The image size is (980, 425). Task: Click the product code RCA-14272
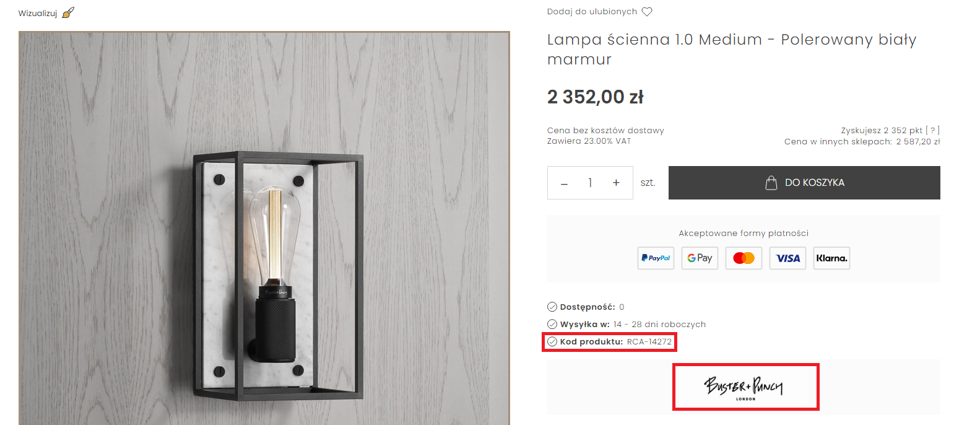(649, 342)
